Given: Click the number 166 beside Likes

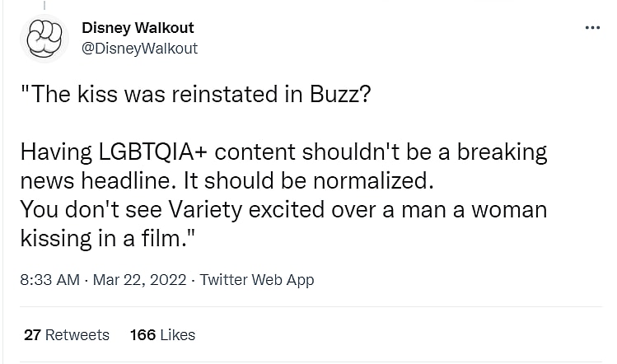Looking at the screenshot, I should click(143, 334).
